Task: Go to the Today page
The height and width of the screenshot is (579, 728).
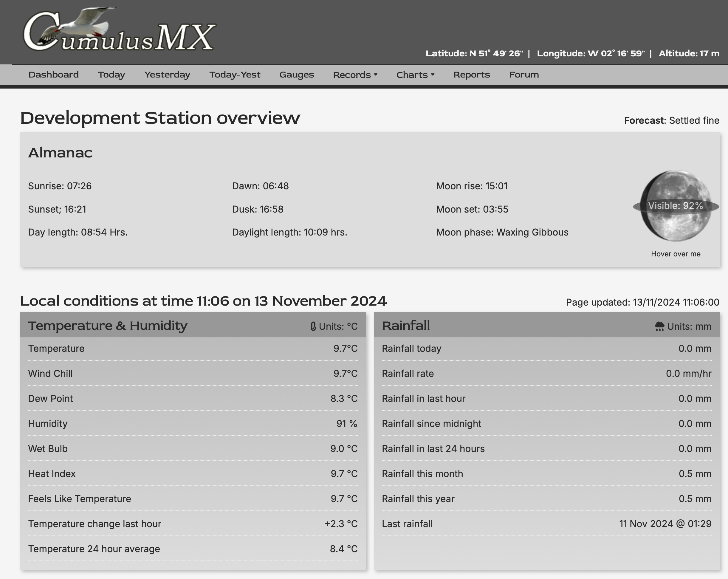Action: pyautogui.click(x=111, y=75)
